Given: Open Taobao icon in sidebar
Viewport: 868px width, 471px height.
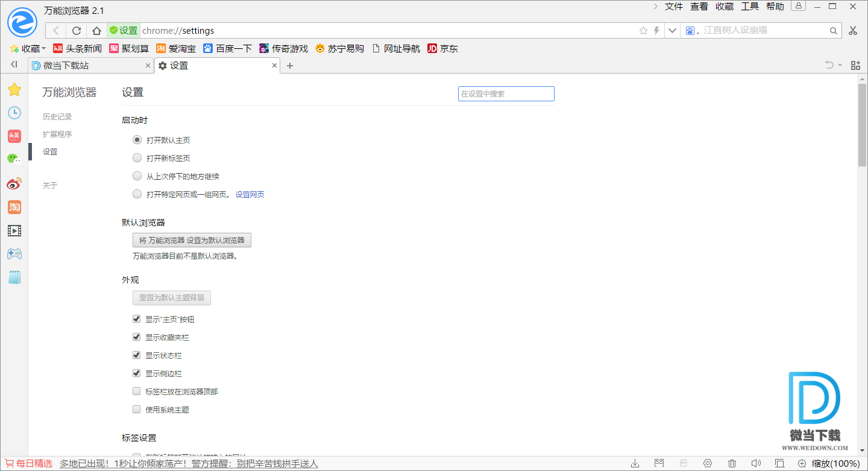Looking at the screenshot, I should [x=14, y=207].
